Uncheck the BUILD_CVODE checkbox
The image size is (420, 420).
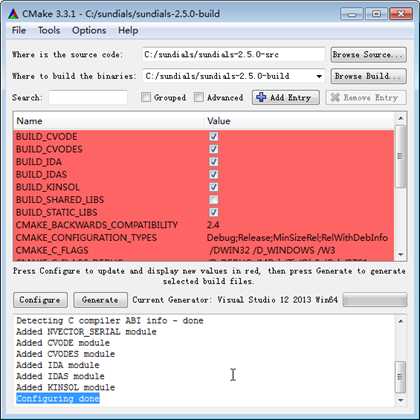[214, 136]
